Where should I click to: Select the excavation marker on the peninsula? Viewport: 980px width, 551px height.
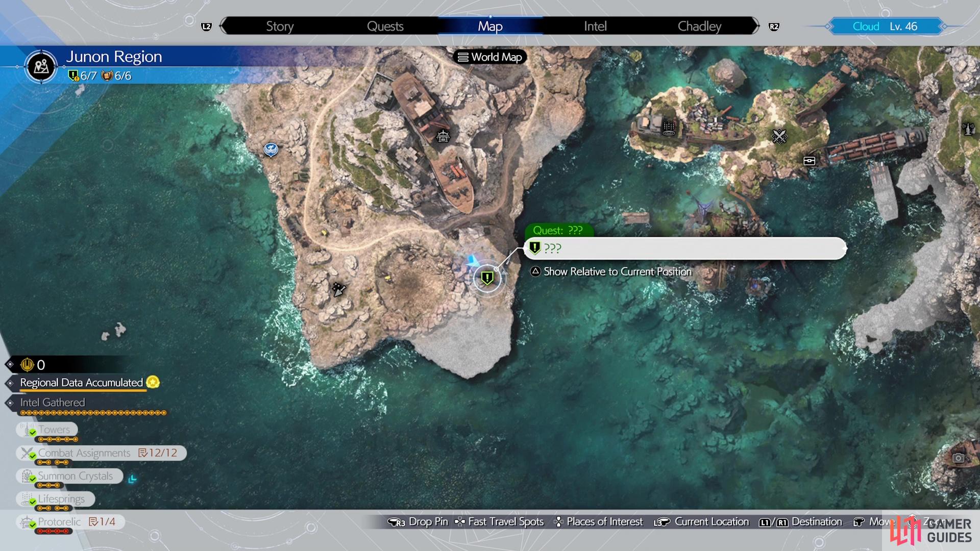338,289
